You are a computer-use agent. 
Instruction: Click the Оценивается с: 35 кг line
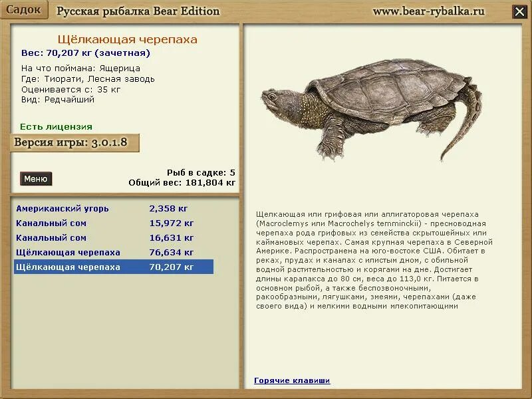click(71, 90)
